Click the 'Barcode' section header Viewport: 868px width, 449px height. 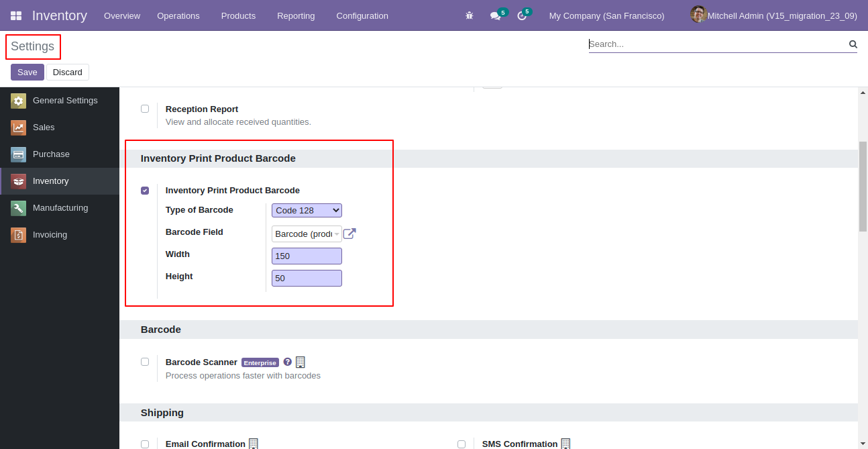pos(161,330)
